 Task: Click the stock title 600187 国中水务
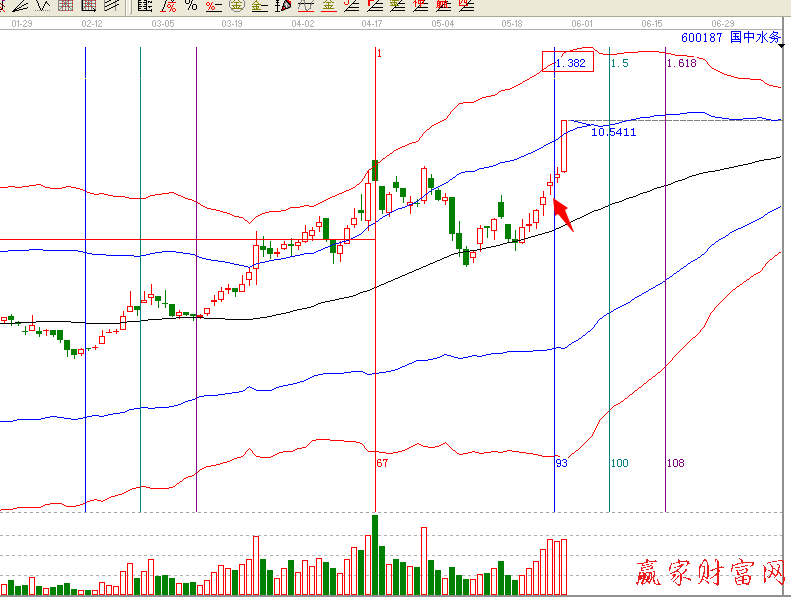click(730, 37)
